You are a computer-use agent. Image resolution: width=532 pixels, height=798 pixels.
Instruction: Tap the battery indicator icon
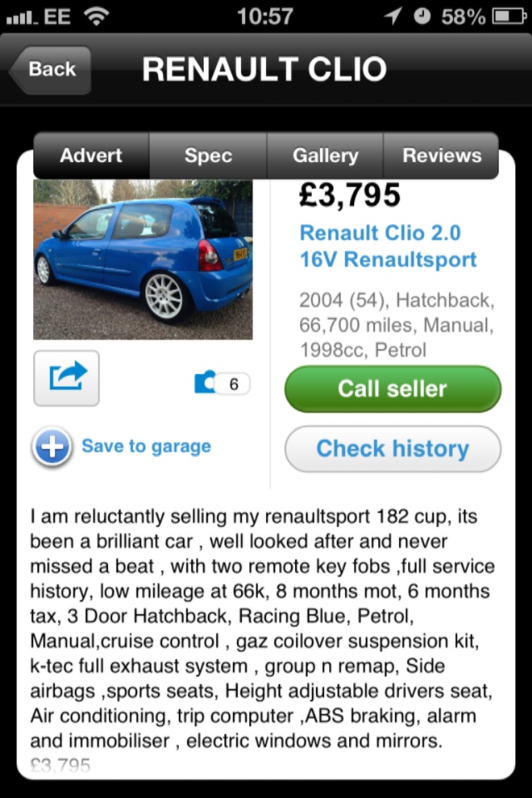click(x=510, y=17)
